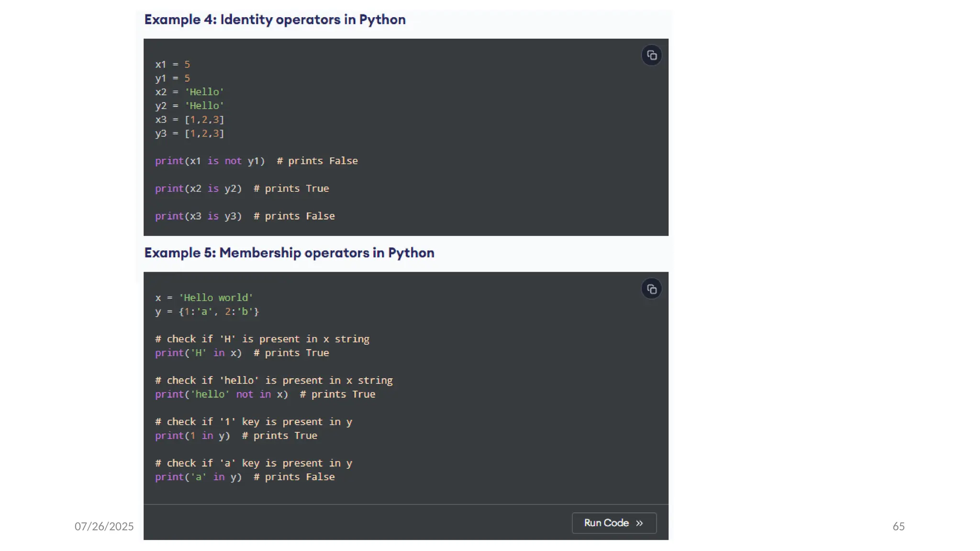Click the slide number 65
980x551 pixels.
[898, 527]
